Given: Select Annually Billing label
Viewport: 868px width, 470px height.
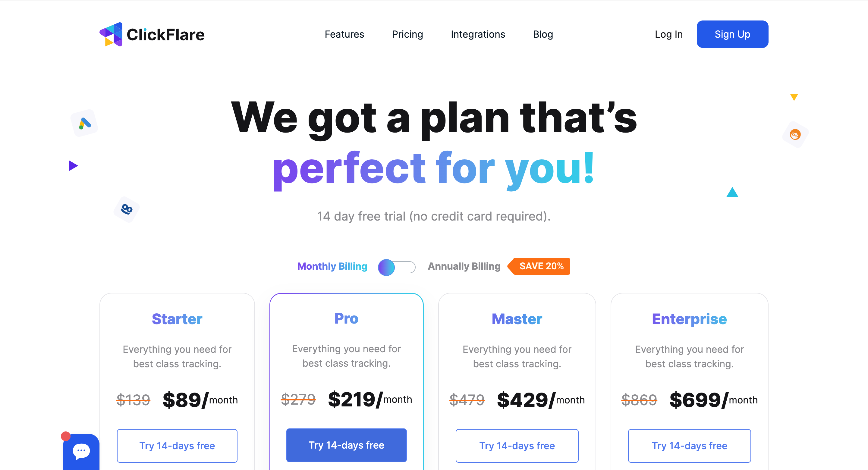Looking at the screenshot, I should pyautogui.click(x=464, y=266).
